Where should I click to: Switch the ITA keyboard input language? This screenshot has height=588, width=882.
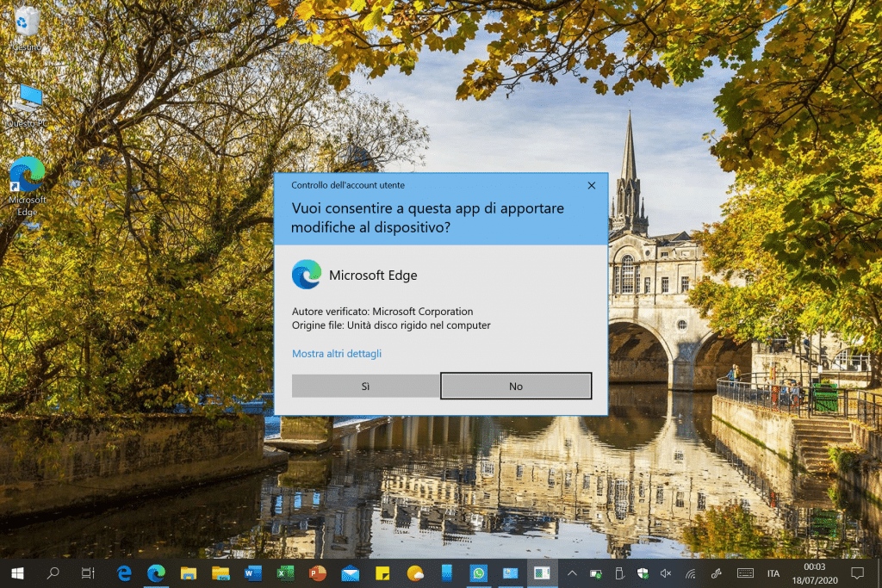coord(773,573)
